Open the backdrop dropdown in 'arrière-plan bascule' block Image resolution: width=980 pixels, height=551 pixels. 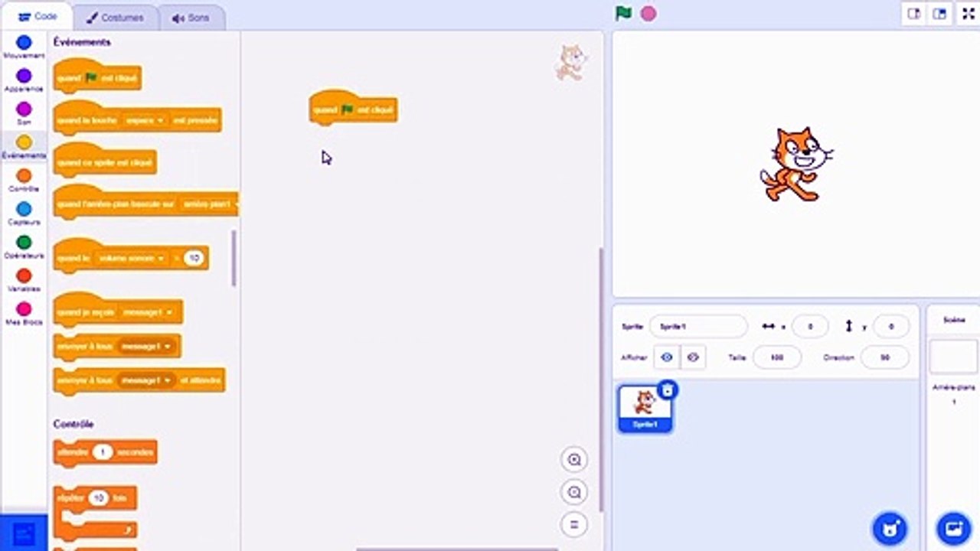(207, 204)
